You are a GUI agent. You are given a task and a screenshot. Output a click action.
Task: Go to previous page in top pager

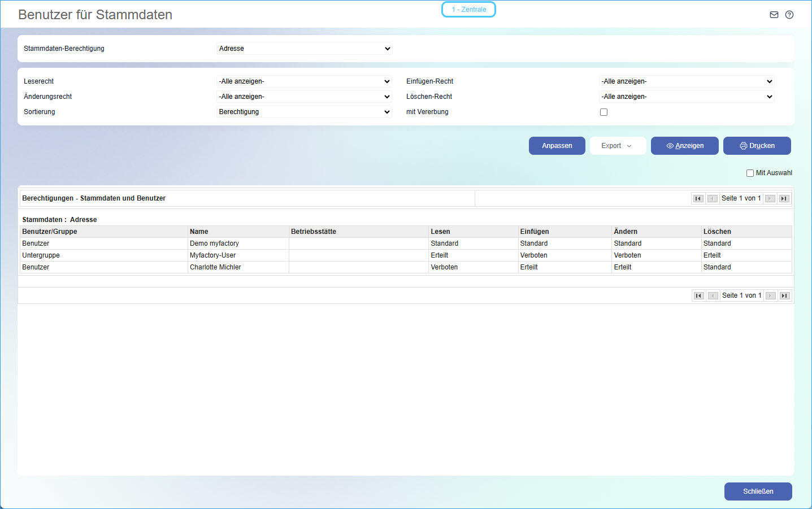coord(712,198)
